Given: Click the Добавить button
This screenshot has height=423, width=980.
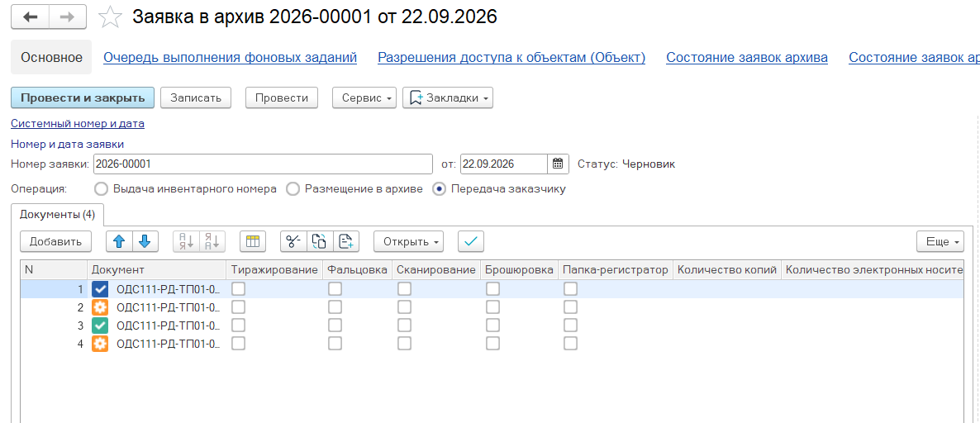Looking at the screenshot, I should (55, 241).
